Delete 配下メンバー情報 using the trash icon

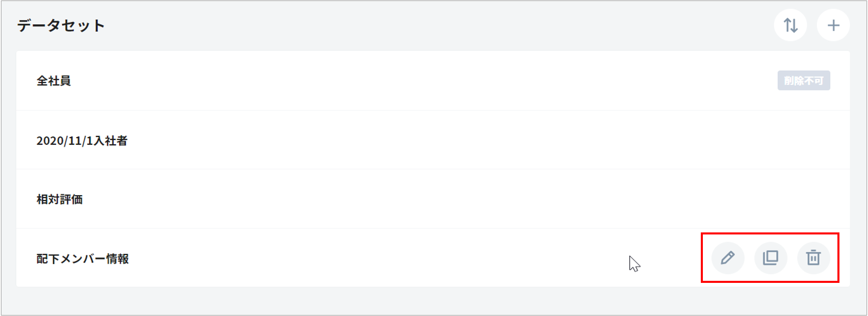pyautogui.click(x=813, y=258)
